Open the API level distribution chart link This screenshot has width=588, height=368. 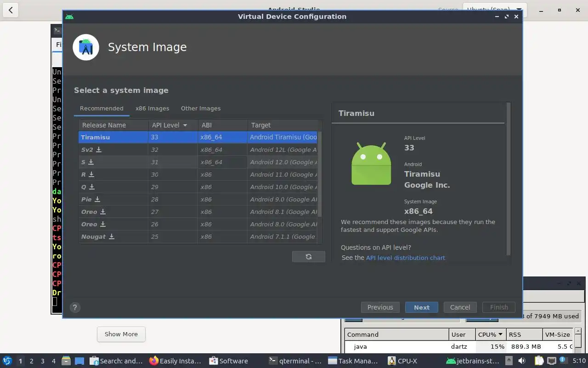[406, 258]
